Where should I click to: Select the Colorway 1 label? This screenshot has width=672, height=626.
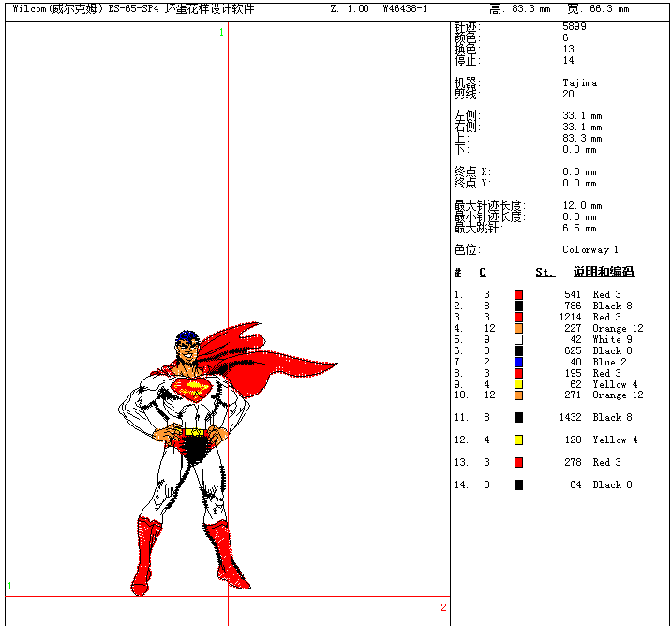pyautogui.click(x=590, y=250)
